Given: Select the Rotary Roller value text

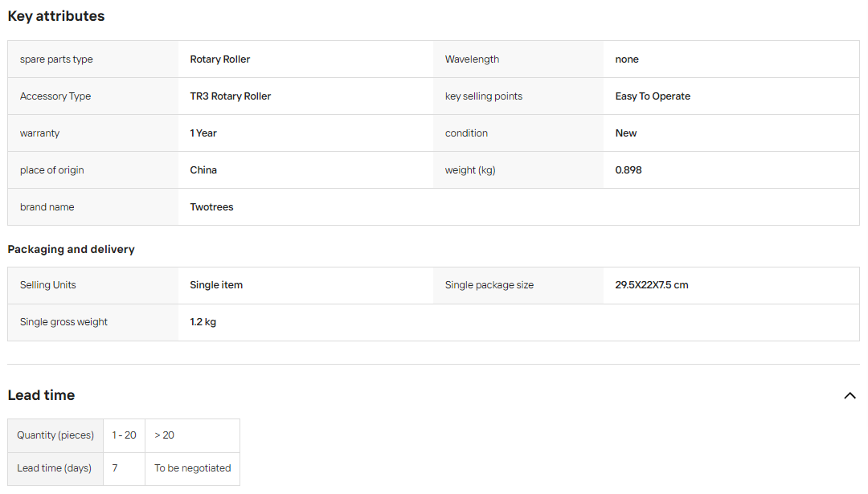Looking at the screenshot, I should (x=219, y=59).
